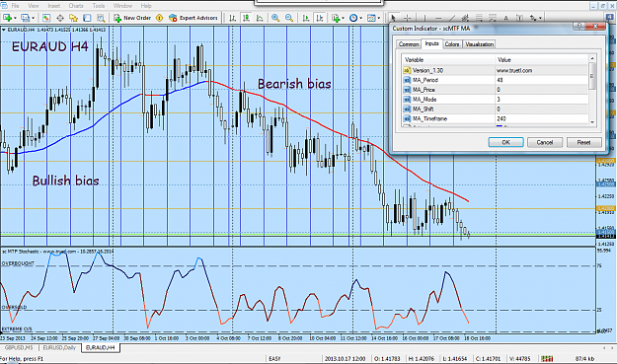Click the New Order button
617x364 pixels.
(x=132, y=18)
